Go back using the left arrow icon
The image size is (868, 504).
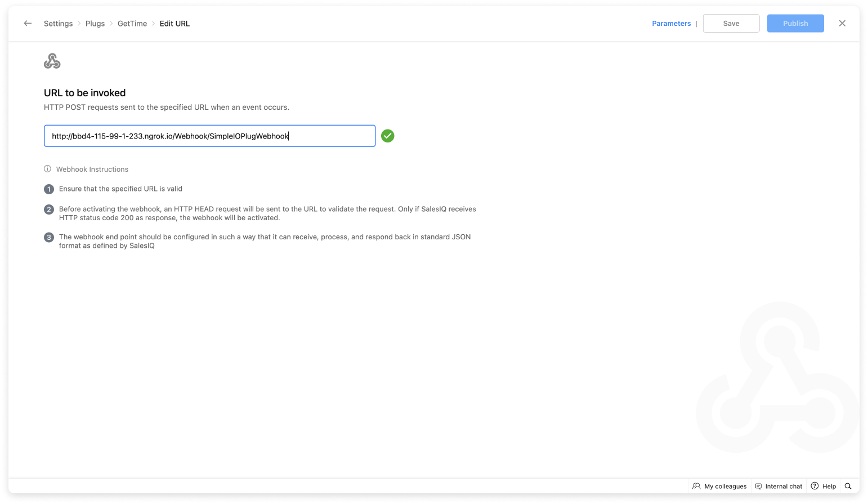28,23
